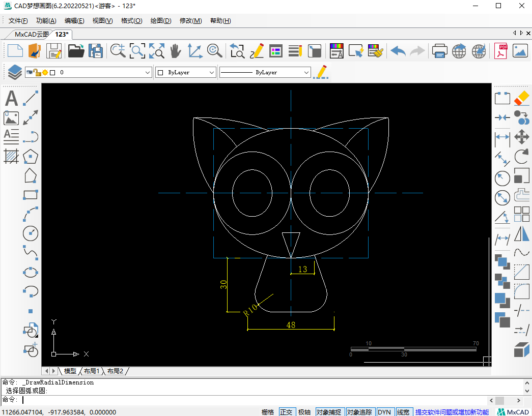The width and height of the screenshot is (532, 416).
Task: Select the Polygon tool
Action: click(x=31, y=156)
